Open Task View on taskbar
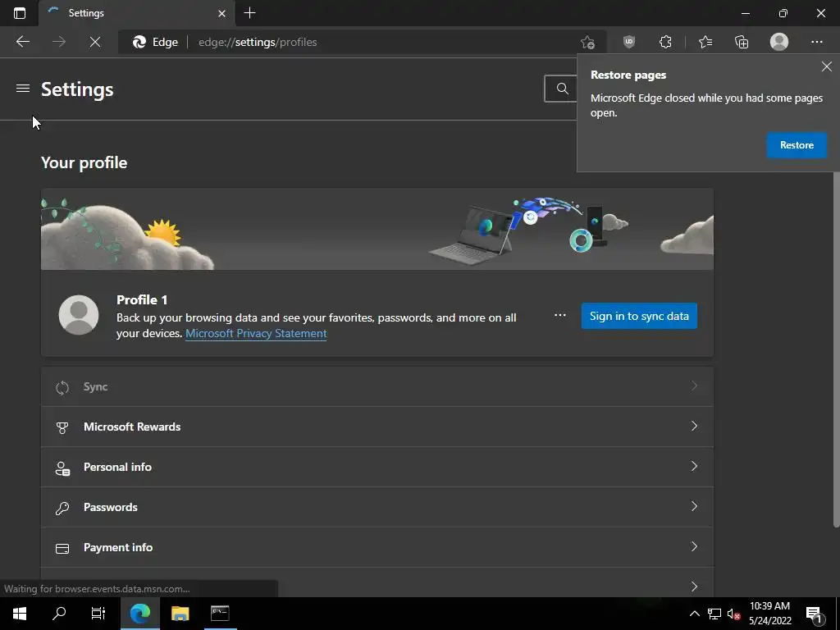 tap(98, 614)
